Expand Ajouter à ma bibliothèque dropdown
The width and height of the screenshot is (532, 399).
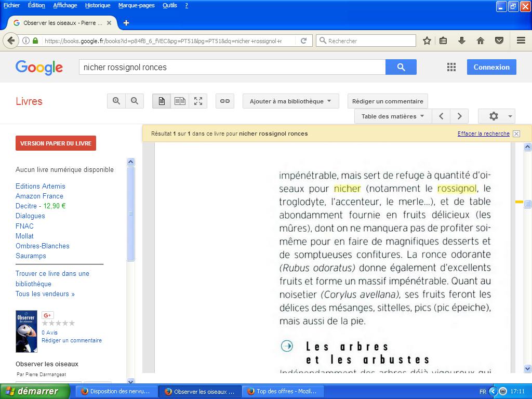[x=290, y=101]
